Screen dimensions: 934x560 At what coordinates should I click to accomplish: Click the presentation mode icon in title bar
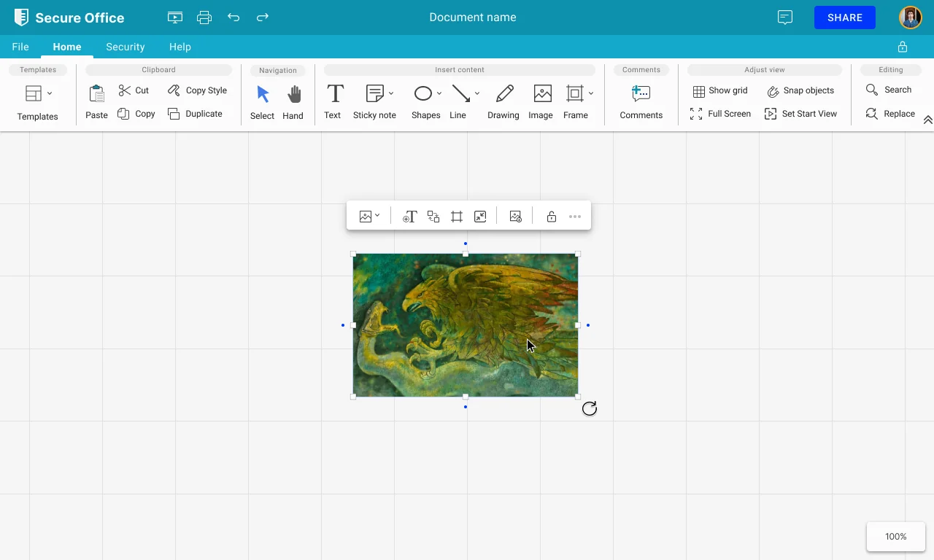175,17
